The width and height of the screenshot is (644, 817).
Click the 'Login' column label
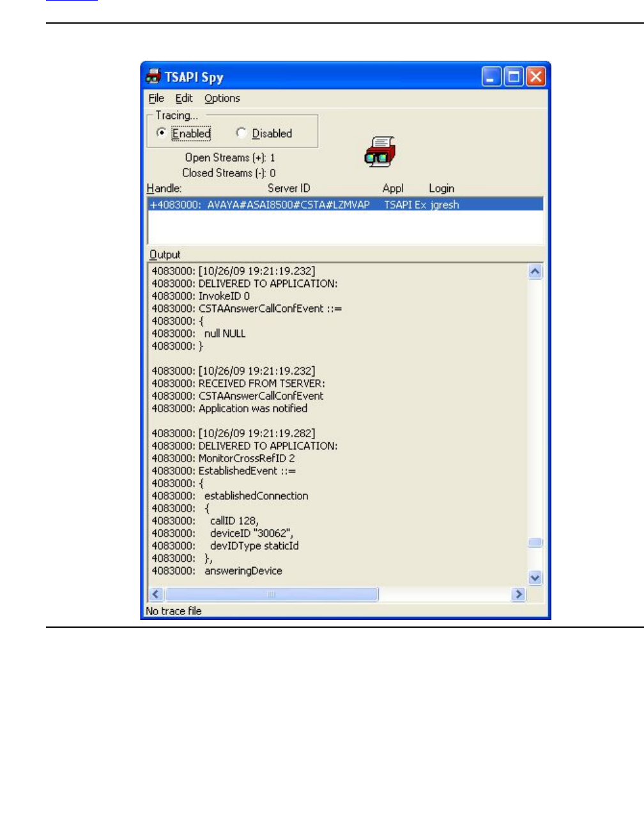[441, 188]
